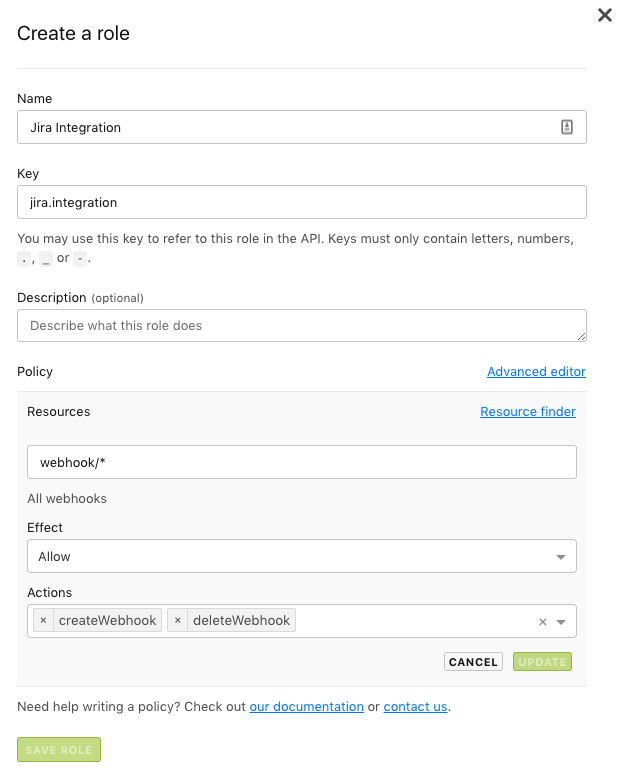Click the contact card icon in Name field

[x=567, y=127]
